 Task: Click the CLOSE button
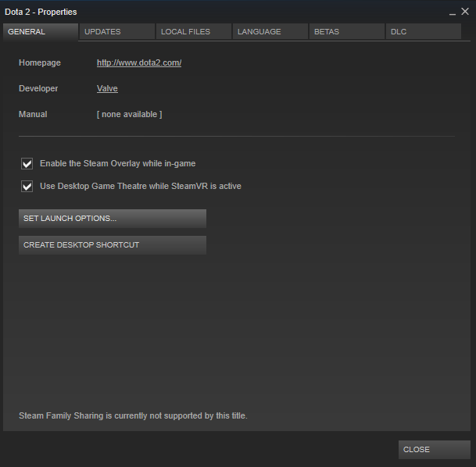[x=434, y=449]
